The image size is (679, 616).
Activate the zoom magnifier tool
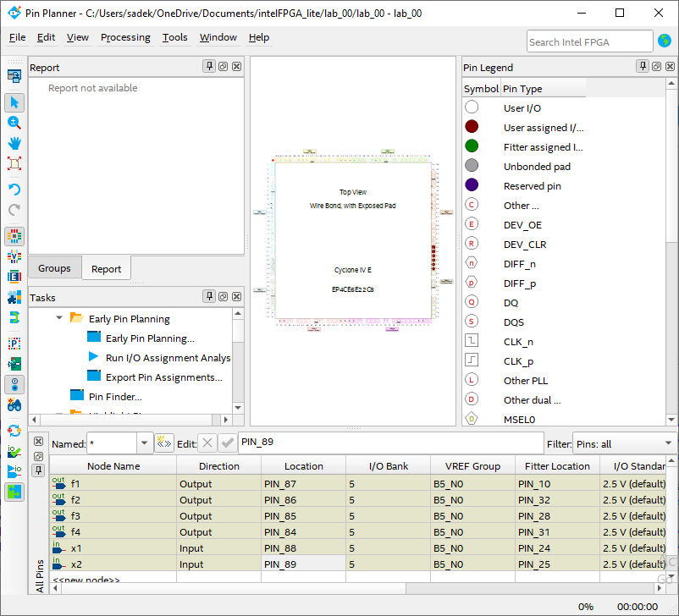coord(14,123)
